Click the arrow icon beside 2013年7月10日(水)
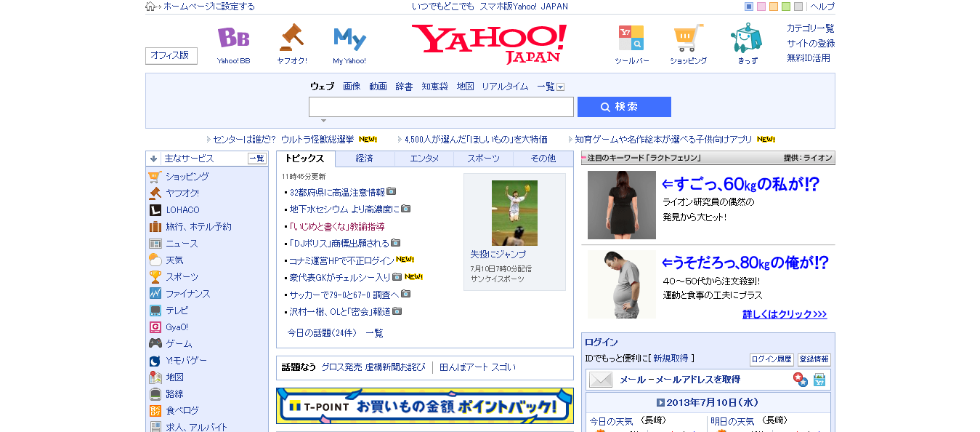This screenshot has height=432, width=980. tap(660, 402)
